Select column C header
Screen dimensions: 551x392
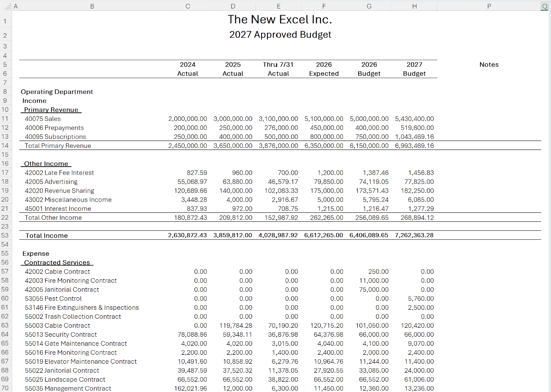pos(187,6)
